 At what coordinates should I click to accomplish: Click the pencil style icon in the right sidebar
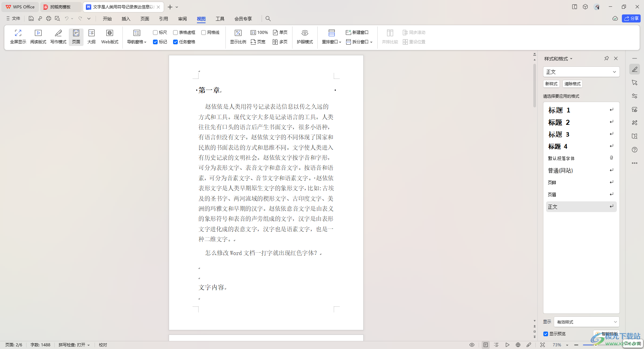[635, 69]
